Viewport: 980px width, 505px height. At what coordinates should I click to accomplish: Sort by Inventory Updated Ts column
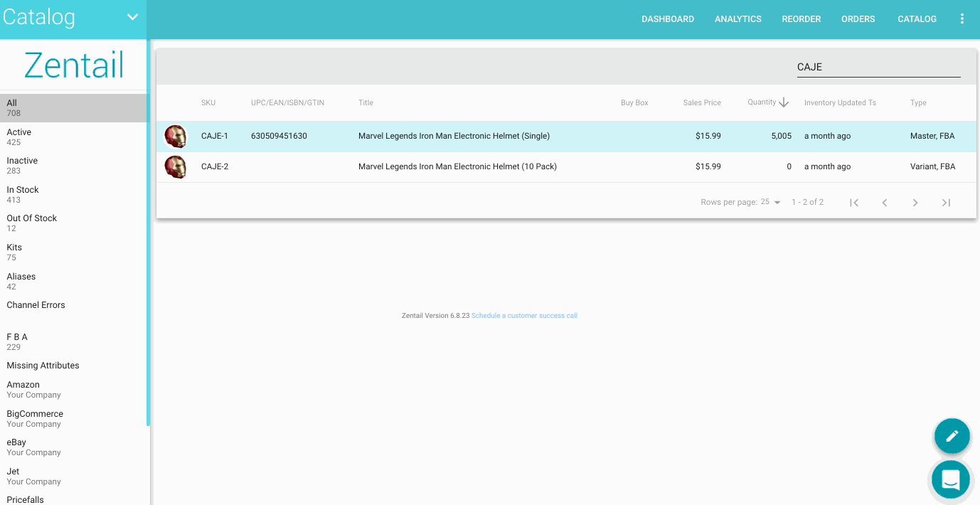pyautogui.click(x=840, y=103)
